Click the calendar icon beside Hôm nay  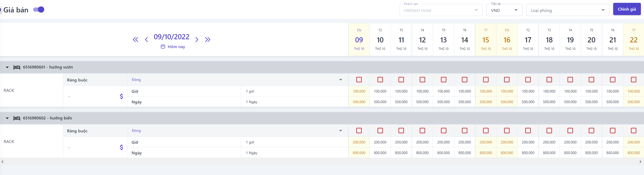pyautogui.click(x=163, y=47)
